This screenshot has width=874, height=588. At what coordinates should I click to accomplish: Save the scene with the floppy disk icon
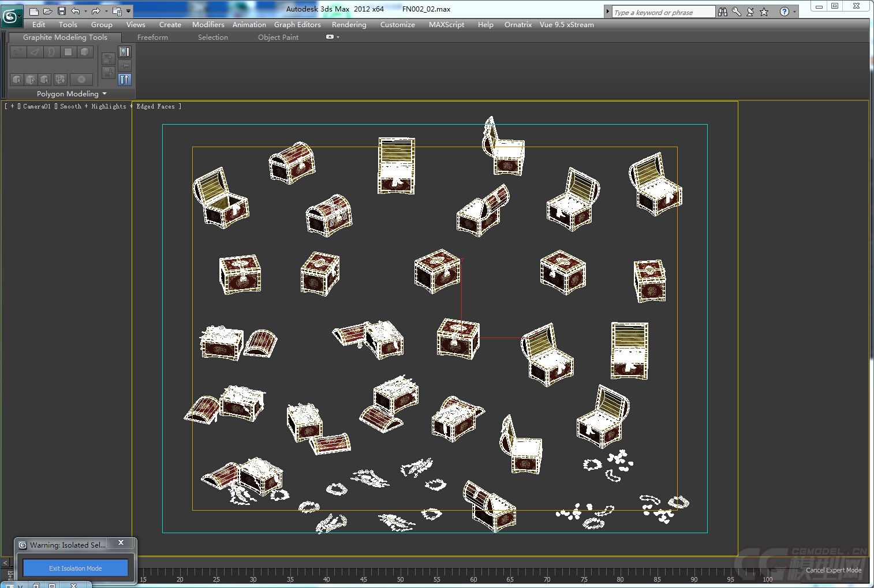coord(62,11)
